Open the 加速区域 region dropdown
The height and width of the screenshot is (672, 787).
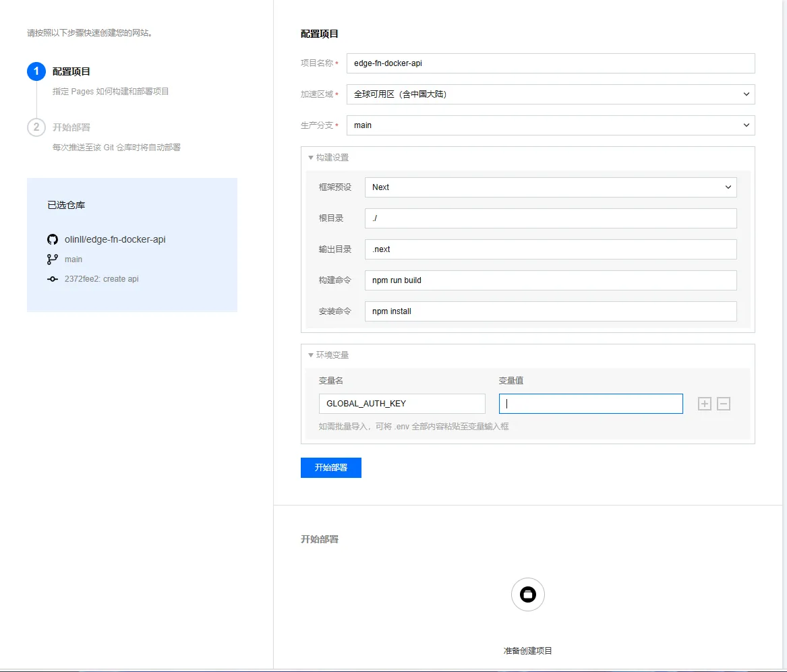pos(550,94)
